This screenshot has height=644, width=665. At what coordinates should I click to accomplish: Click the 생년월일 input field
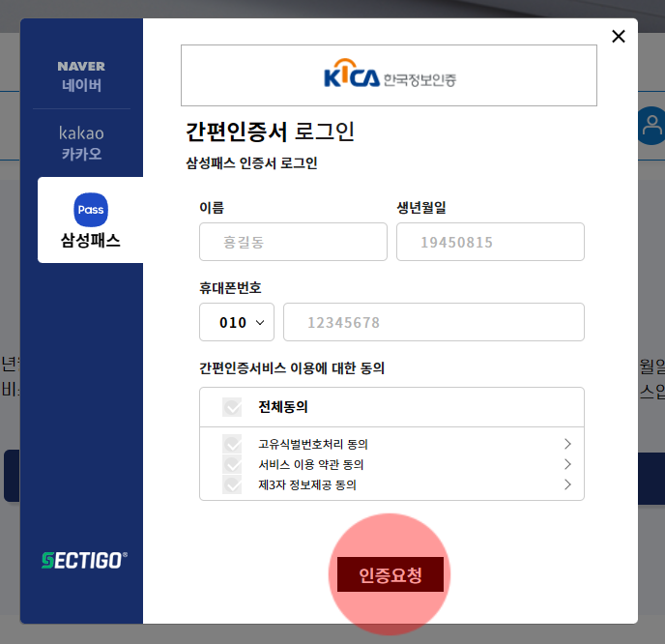pyautogui.click(x=490, y=242)
